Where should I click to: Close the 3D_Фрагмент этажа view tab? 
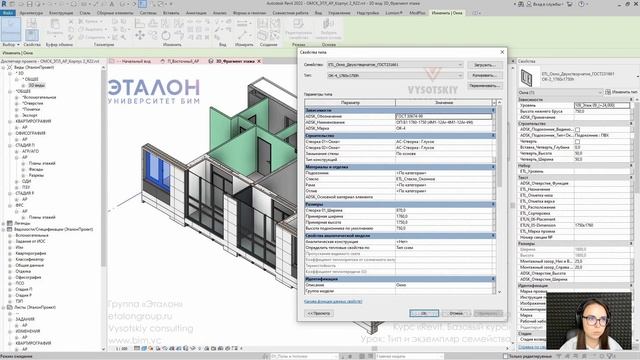[x=259, y=61]
